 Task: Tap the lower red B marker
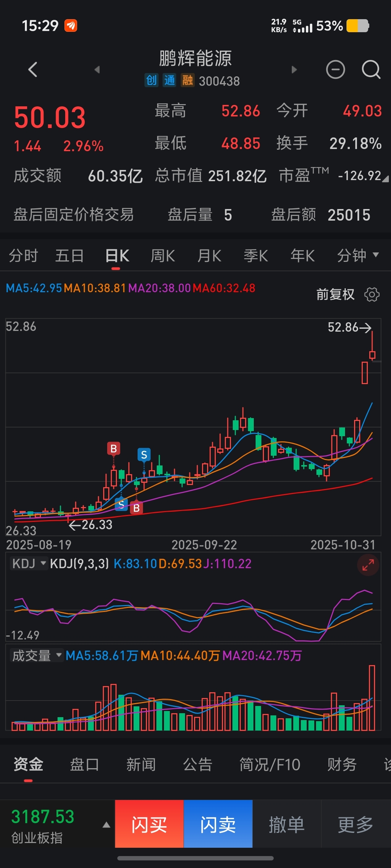(136, 508)
